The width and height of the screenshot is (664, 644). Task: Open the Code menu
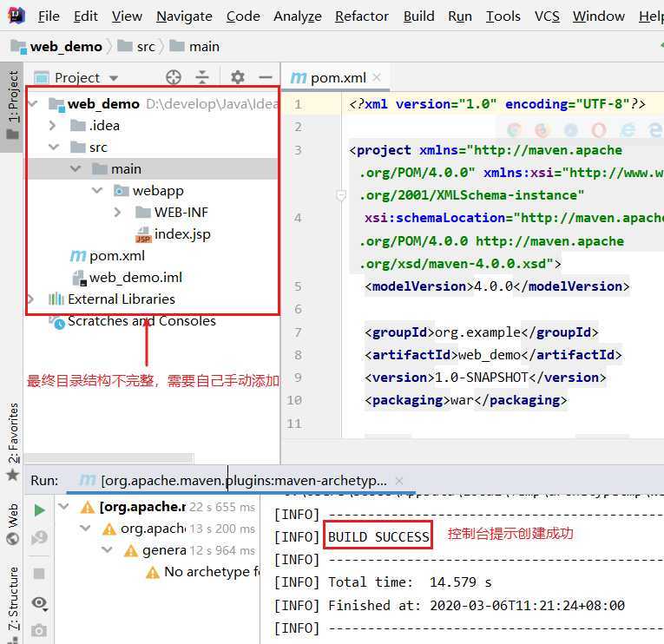pyautogui.click(x=243, y=16)
